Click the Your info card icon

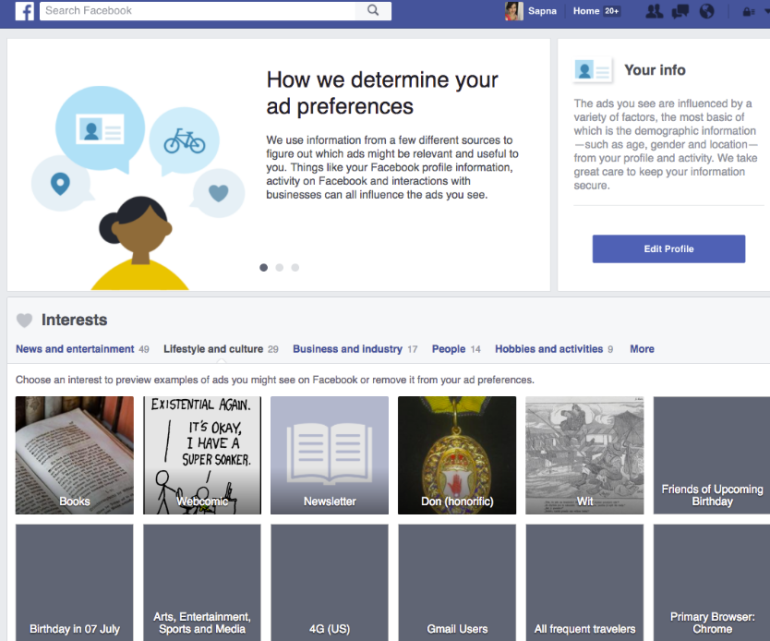click(x=592, y=70)
